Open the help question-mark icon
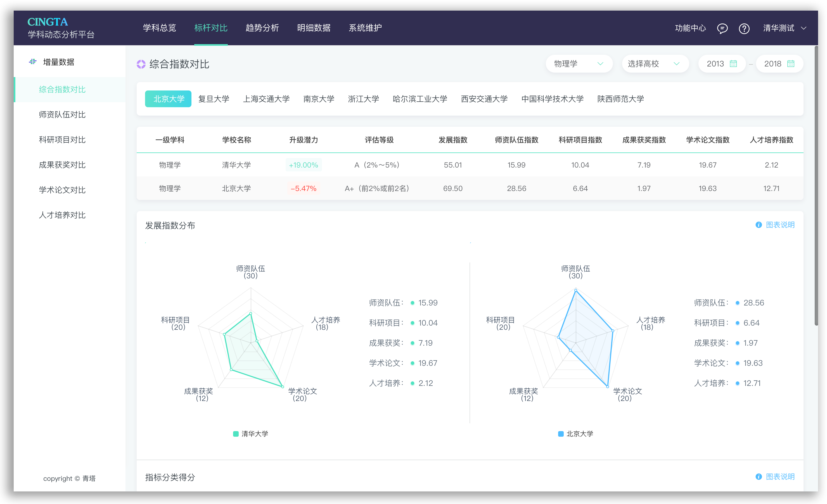Image resolution: width=827 pixels, height=504 pixels. point(744,28)
